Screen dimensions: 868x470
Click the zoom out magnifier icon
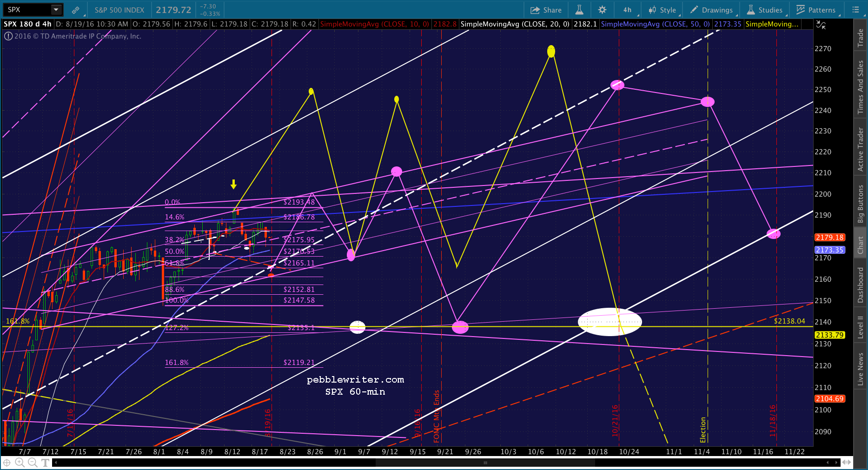pyautogui.click(x=33, y=462)
